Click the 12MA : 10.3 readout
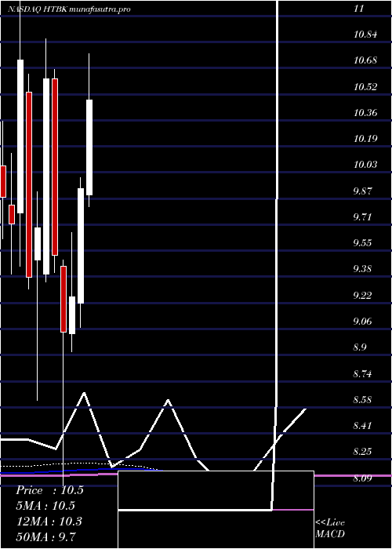This screenshot has height=549, width=392. click(49, 522)
